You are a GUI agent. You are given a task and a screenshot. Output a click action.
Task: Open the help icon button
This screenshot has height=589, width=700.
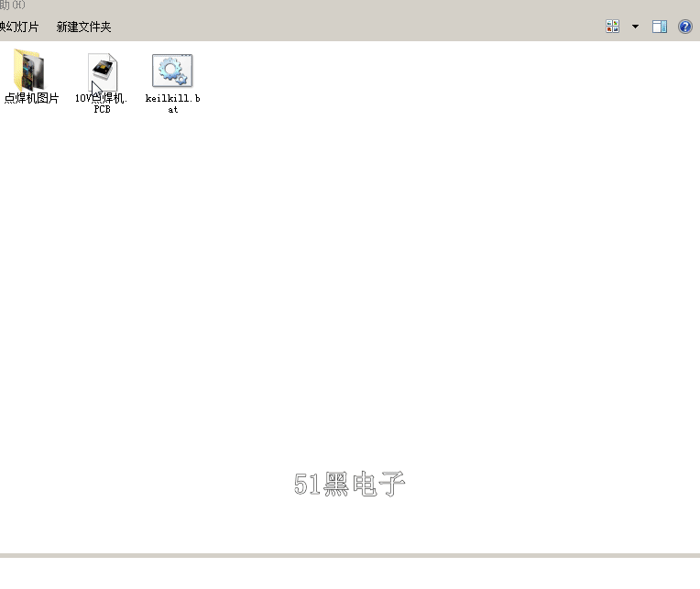(x=684, y=27)
